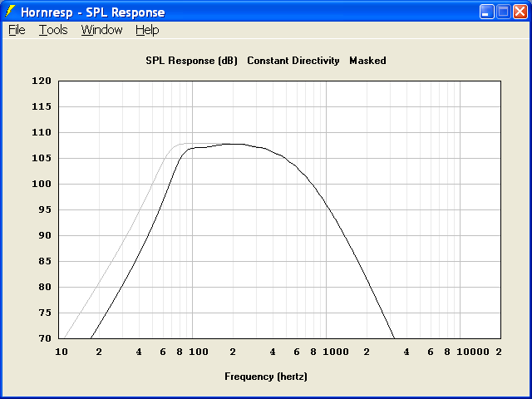This screenshot has height=399, width=532.
Task: Click the 100 Hz x-axis label
Action: click(x=199, y=352)
